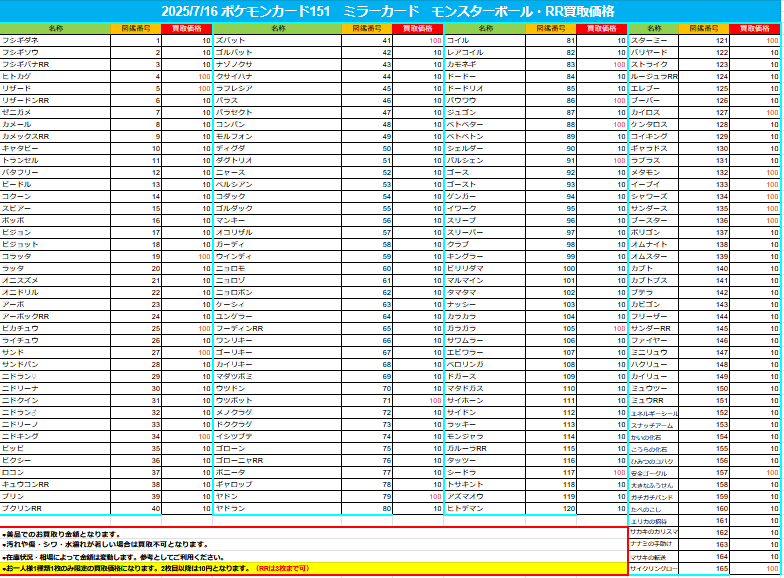This screenshot has width=784, height=578.
Task: Click the price cell for ヒトカゲ
Action: click(187, 76)
